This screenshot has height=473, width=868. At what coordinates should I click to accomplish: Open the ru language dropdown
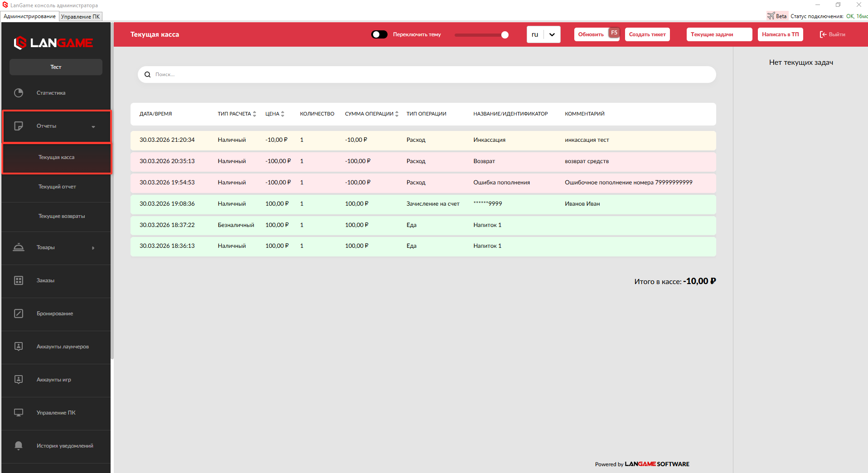tap(543, 34)
